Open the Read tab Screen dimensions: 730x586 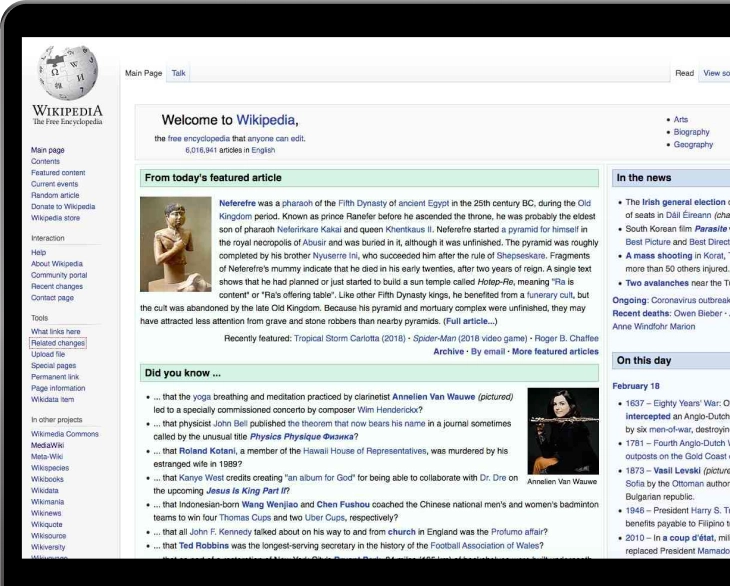point(684,73)
